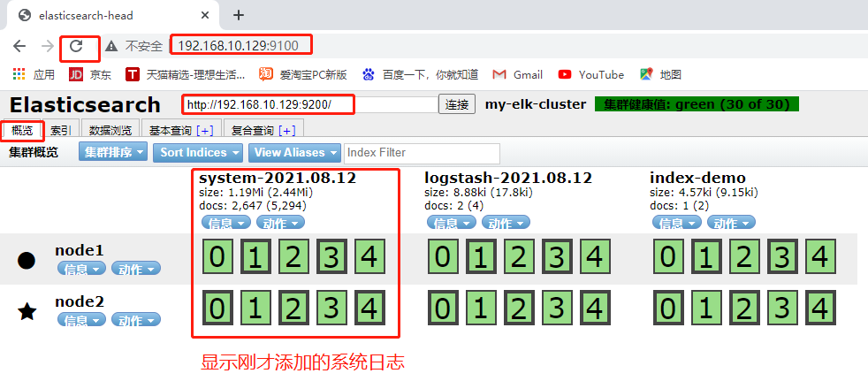Focus the Index Filter field

coord(422,153)
